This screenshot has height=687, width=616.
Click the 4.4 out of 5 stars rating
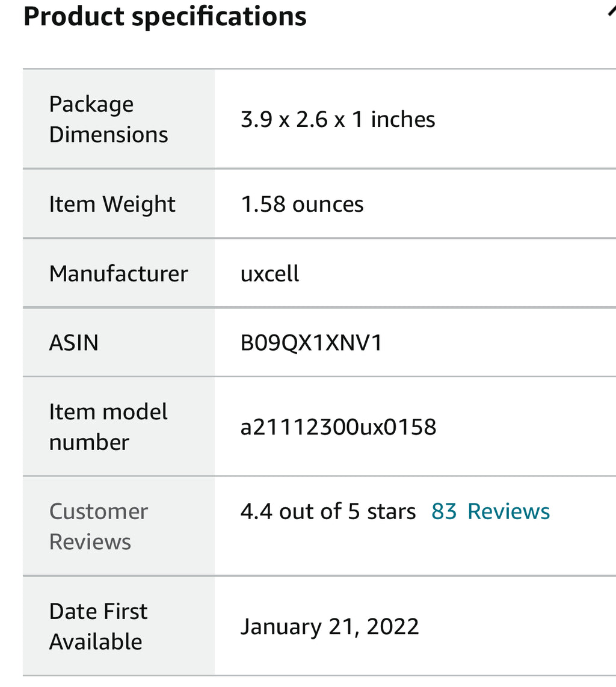(x=328, y=511)
